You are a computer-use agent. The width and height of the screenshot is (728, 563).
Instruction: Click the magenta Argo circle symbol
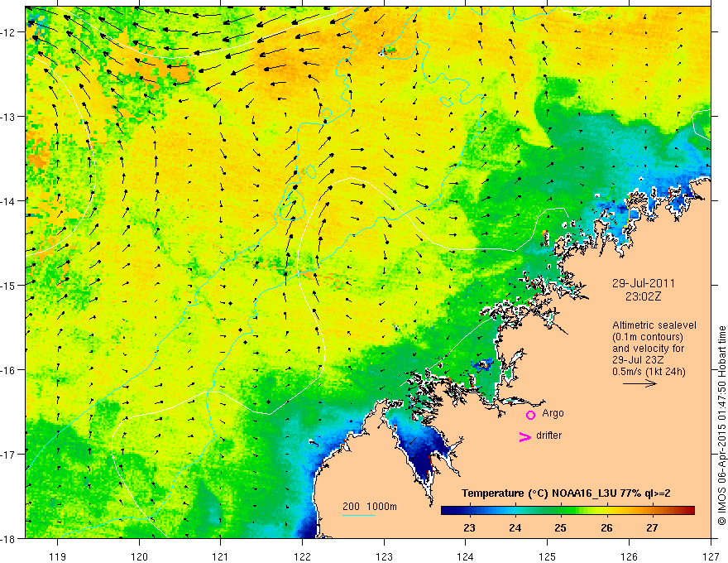[x=530, y=415]
